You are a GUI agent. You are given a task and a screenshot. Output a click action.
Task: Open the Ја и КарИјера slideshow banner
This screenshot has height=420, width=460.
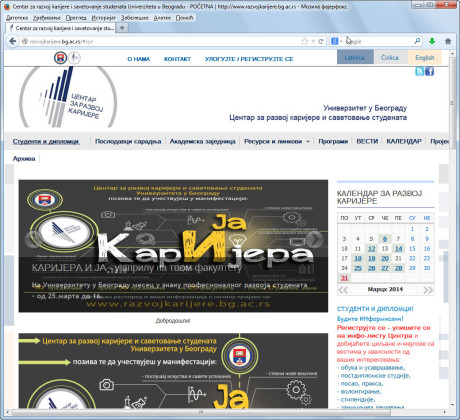(173, 246)
